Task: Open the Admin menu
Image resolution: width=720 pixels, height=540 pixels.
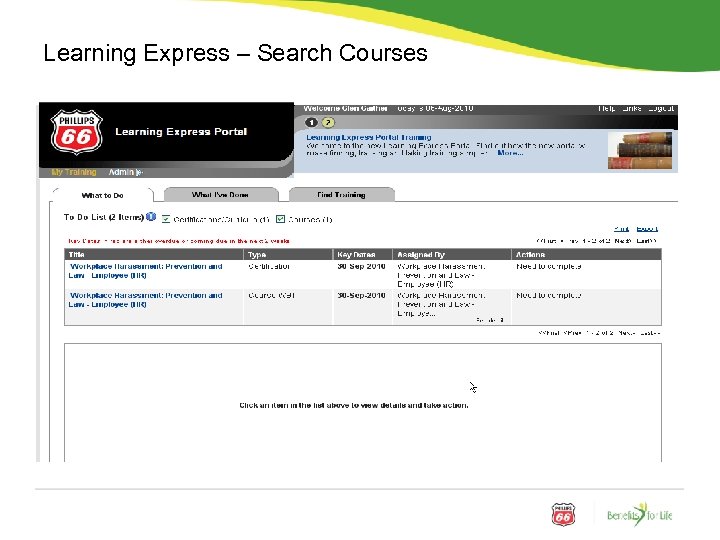Action: (125, 172)
